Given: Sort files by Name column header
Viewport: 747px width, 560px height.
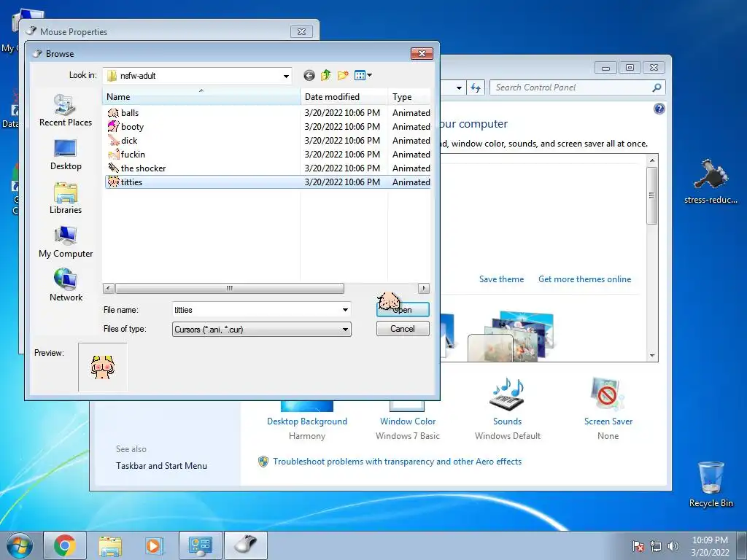Looking at the screenshot, I should [x=201, y=97].
